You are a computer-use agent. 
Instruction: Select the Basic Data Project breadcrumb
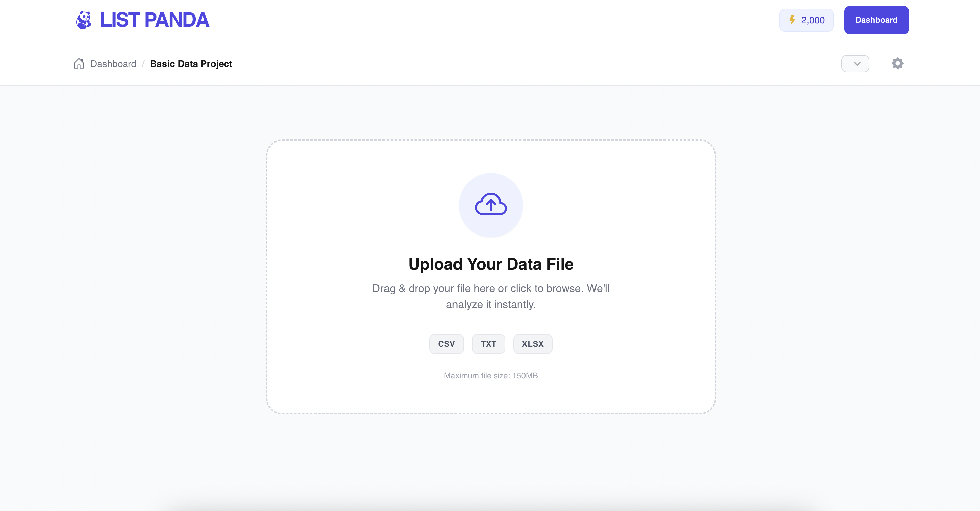(191, 64)
